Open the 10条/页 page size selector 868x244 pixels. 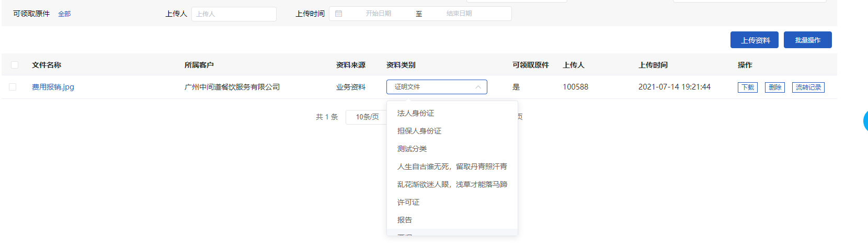pos(367,117)
